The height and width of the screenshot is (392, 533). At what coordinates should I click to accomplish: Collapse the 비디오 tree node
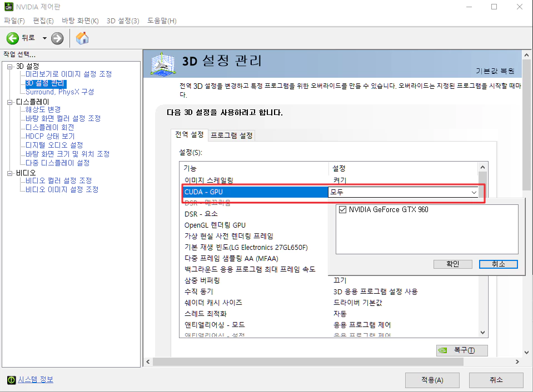click(10, 173)
